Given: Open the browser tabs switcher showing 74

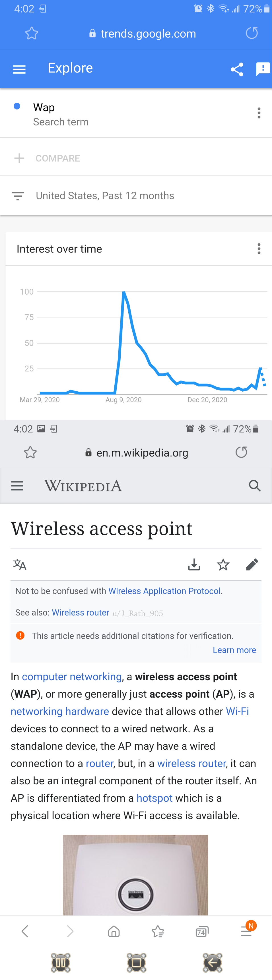Looking at the screenshot, I should click(202, 931).
